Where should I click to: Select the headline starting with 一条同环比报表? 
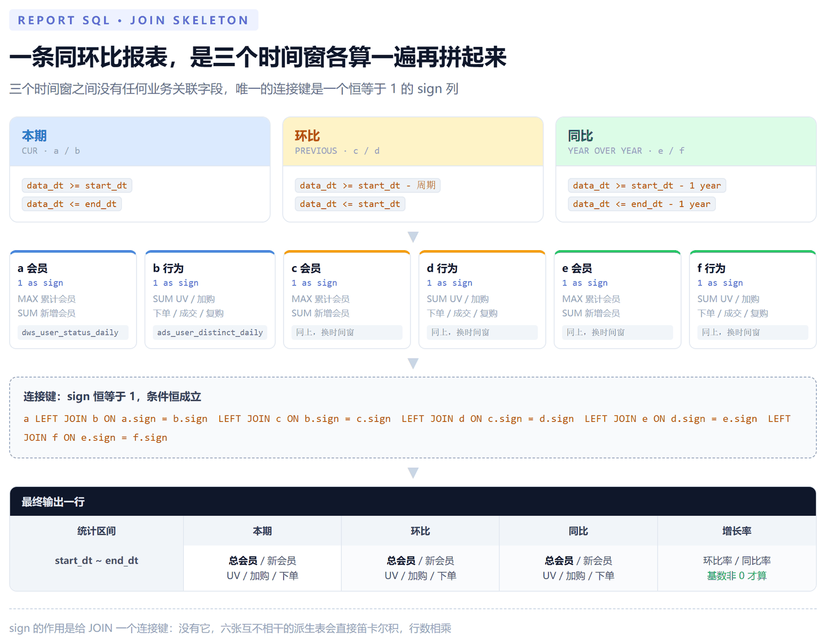tap(258, 57)
